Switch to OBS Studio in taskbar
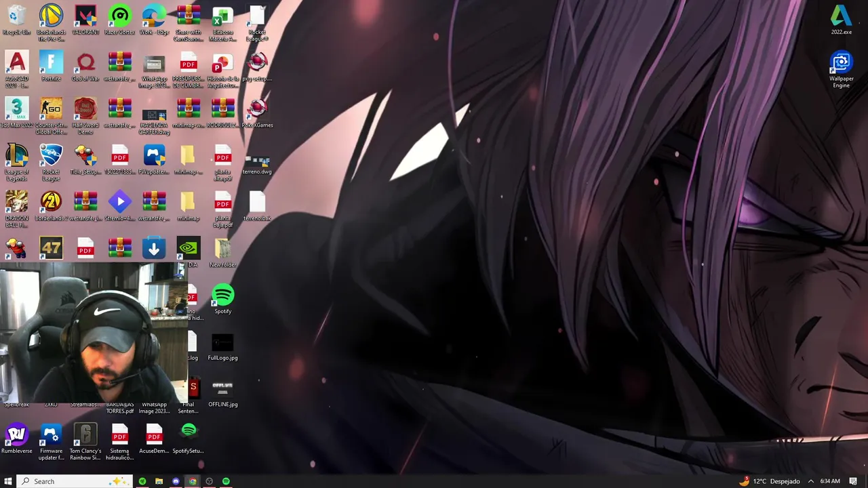Screen dimensions: 868x488 pos(209,481)
